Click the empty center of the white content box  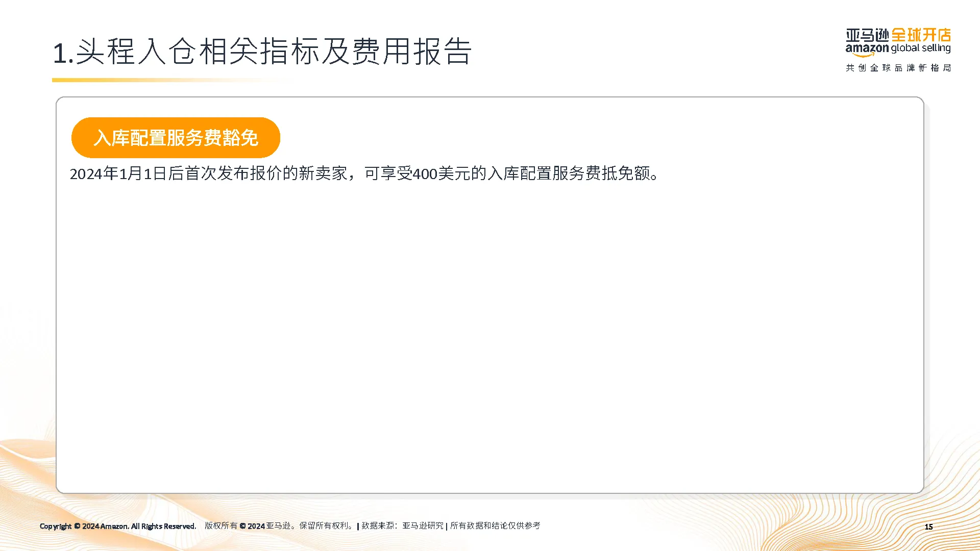(x=490, y=332)
